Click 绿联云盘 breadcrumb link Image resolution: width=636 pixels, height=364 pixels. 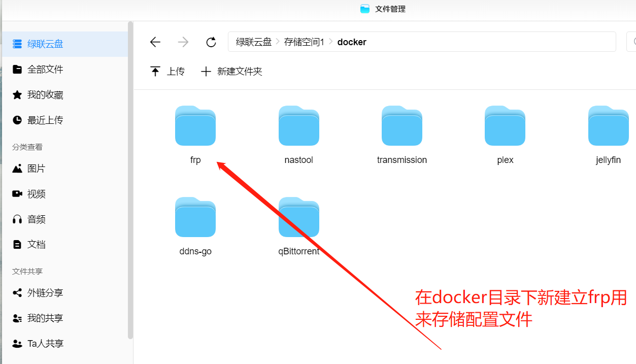[x=254, y=42]
